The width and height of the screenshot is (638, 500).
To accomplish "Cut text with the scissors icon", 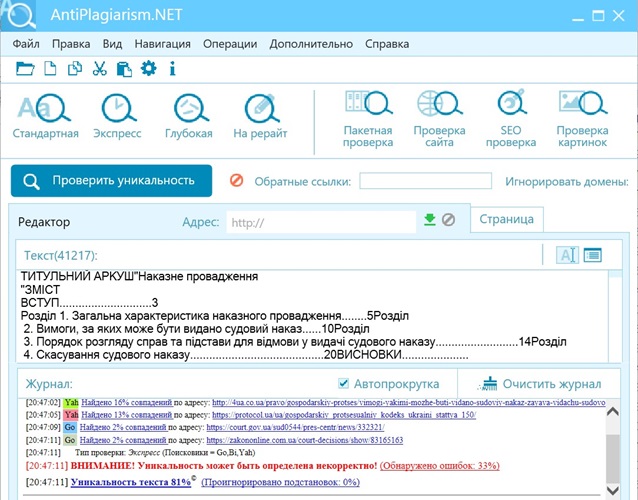I will pos(99,68).
